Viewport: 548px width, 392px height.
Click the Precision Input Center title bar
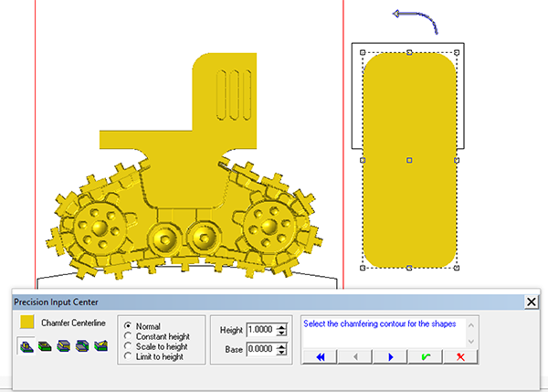(269, 302)
